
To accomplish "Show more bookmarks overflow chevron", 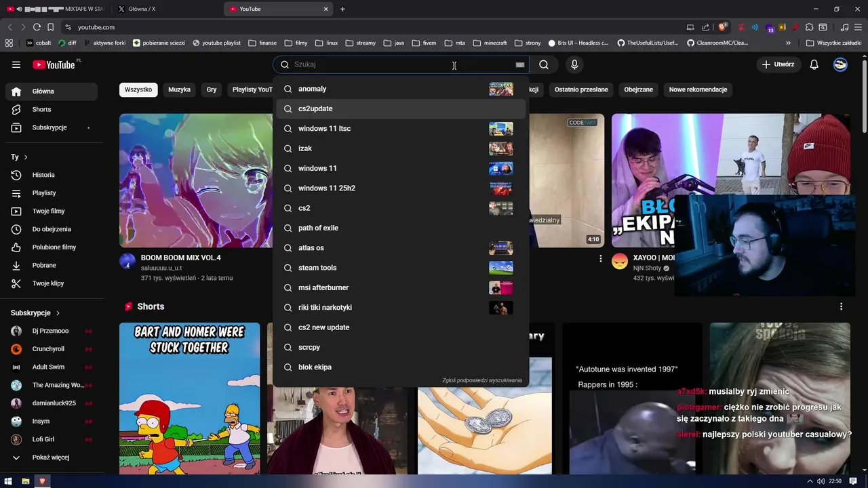I will coord(788,43).
